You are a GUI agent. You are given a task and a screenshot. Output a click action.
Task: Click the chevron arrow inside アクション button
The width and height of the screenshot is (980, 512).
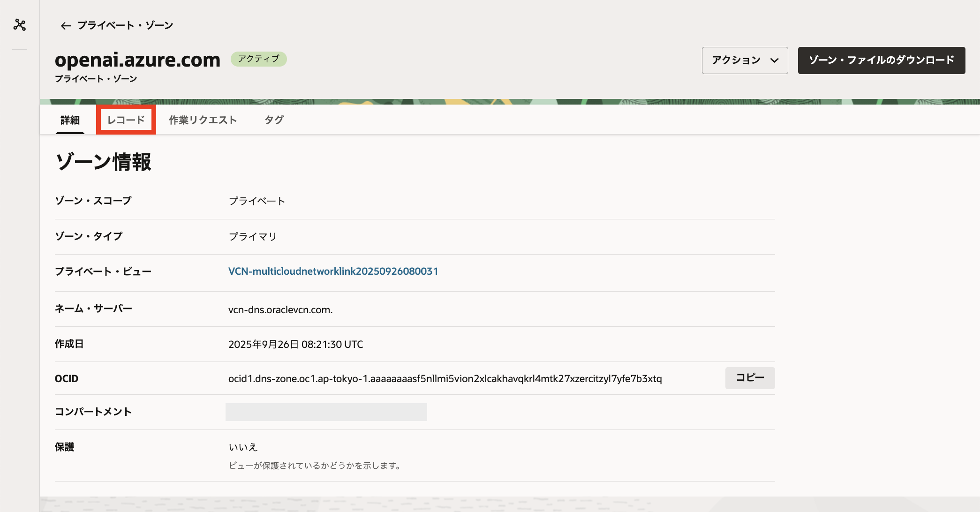pos(775,60)
